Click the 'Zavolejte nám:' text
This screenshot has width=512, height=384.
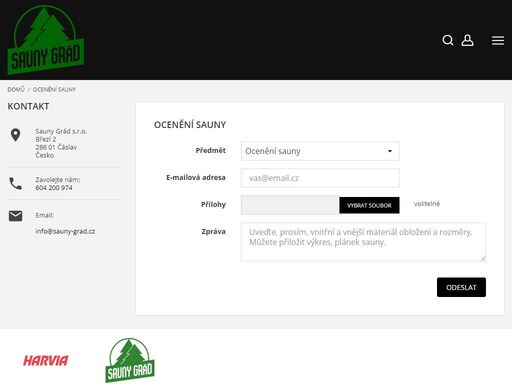58,180
